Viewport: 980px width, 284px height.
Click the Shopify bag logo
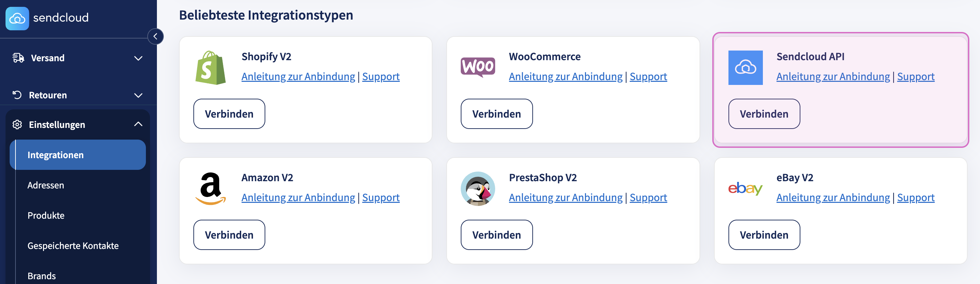pyautogui.click(x=210, y=68)
